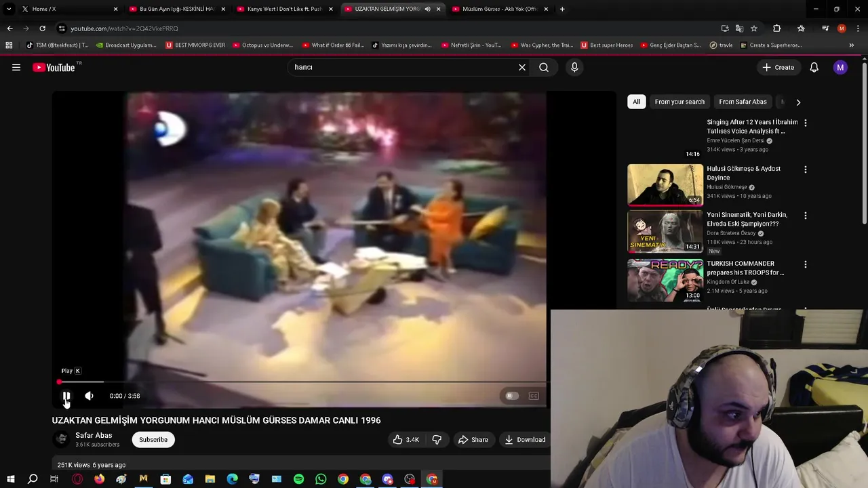Open YouTube notifications bell
Screen dimensions: 868x488
click(x=814, y=67)
